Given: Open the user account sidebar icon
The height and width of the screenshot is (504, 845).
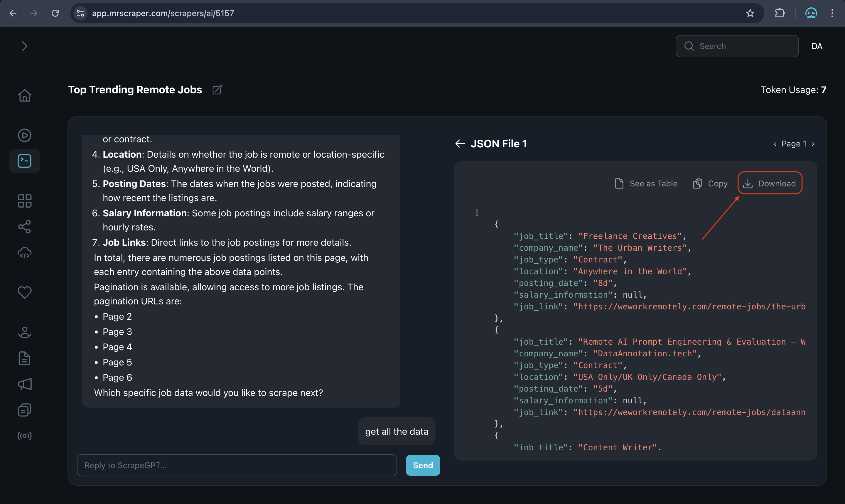Looking at the screenshot, I should click(24, 332).
